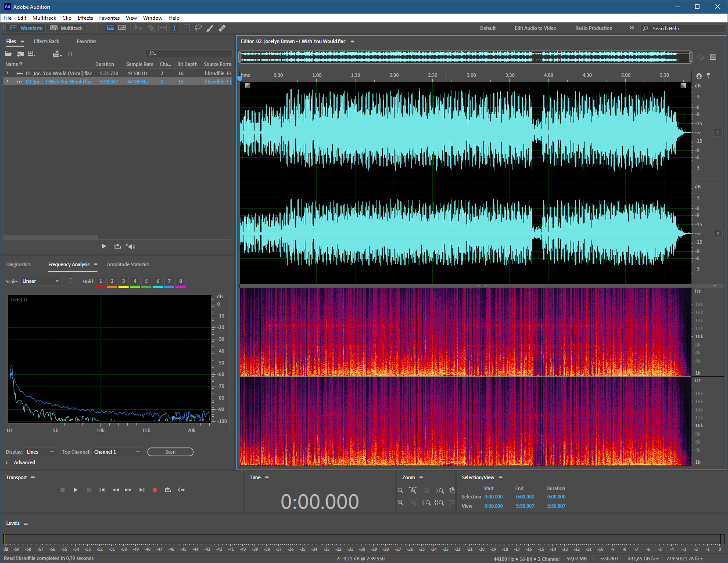Switch to the Diagnostics tab
This screenshot has width=728, height=563.
pos(18,264)
